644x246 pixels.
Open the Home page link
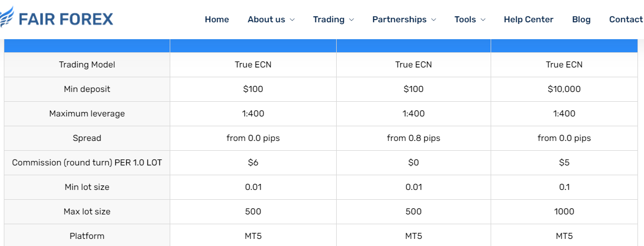click(217, 19)
